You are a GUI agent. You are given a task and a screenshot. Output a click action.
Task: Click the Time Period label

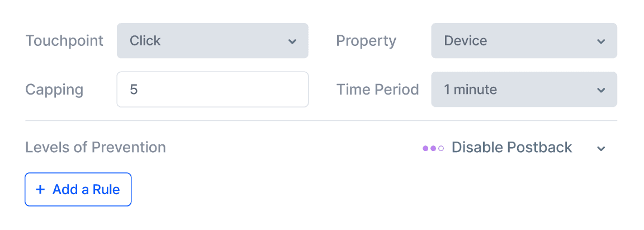(x=377, y=90)
